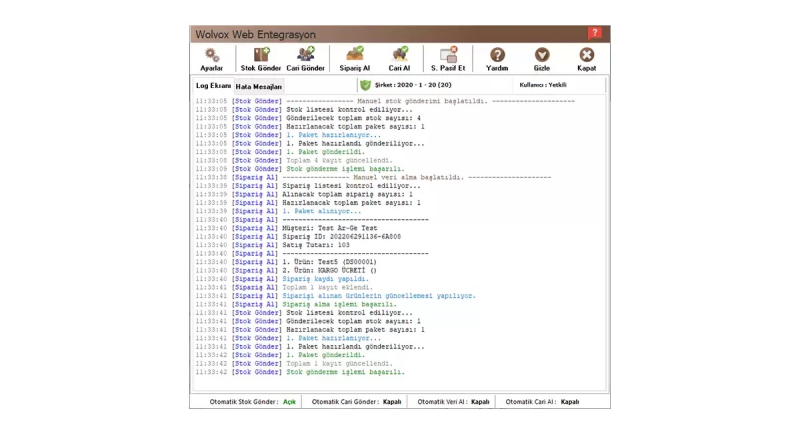Click the S. Pasif Et toolbar icon
Viewport: 800px width, 435px height.
coord(448,55)
